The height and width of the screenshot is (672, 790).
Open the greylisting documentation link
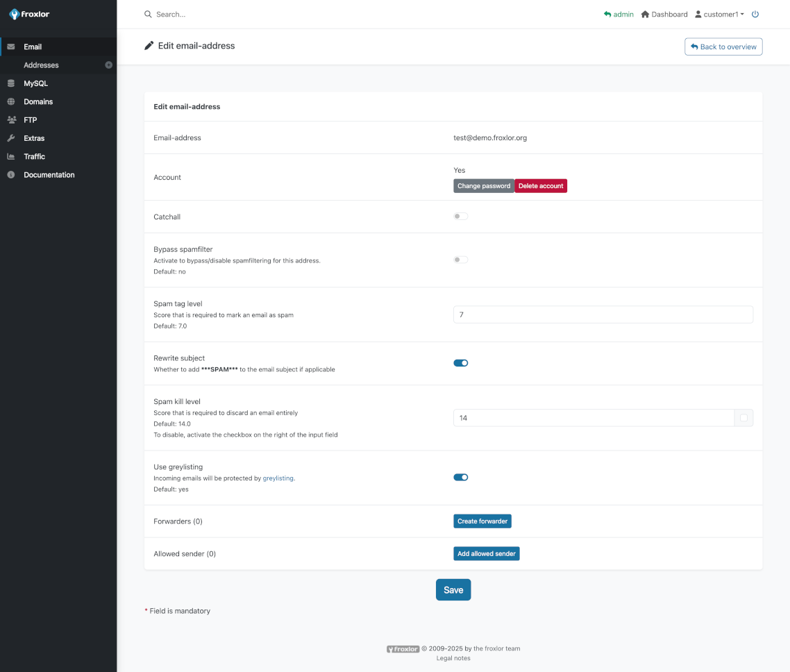278,478
